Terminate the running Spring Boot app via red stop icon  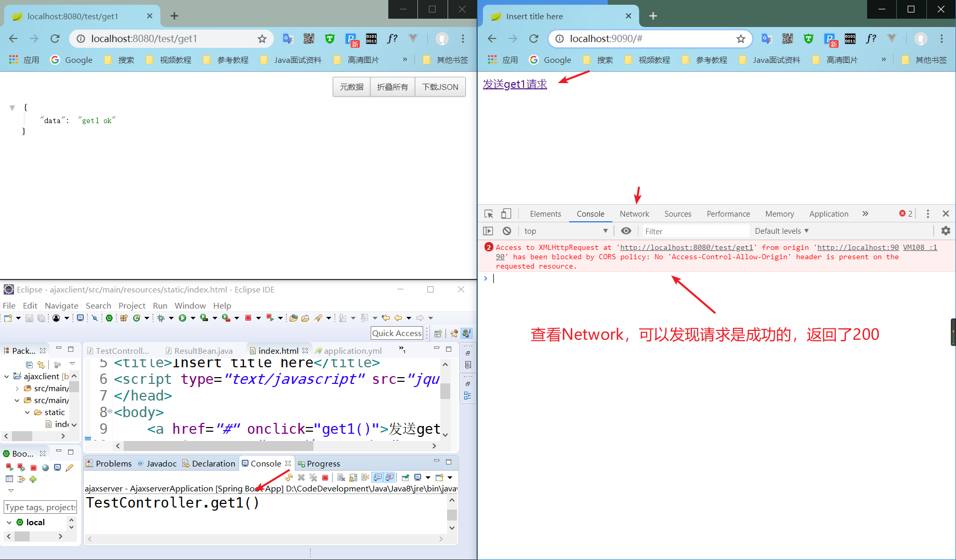(x=325, y=477)
